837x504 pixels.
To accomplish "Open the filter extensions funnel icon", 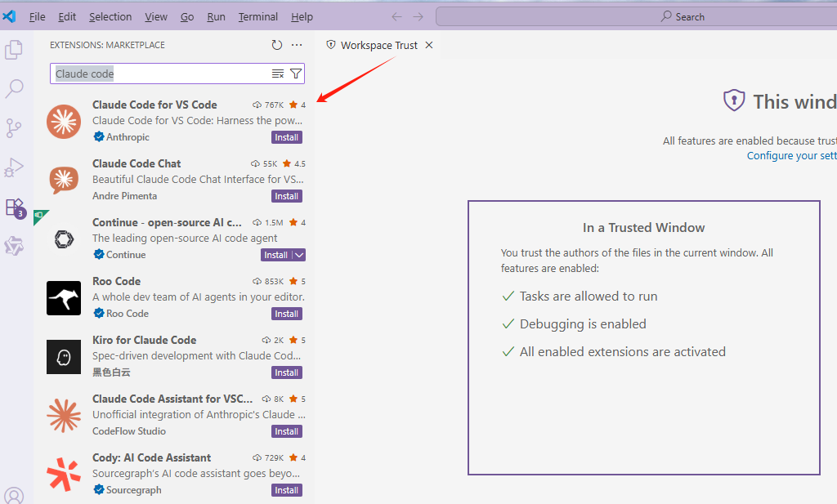I will (x=296, y=74).
